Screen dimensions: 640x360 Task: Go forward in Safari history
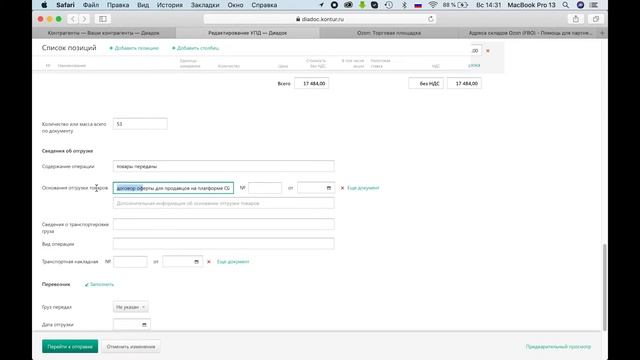(x=84, y=19)
